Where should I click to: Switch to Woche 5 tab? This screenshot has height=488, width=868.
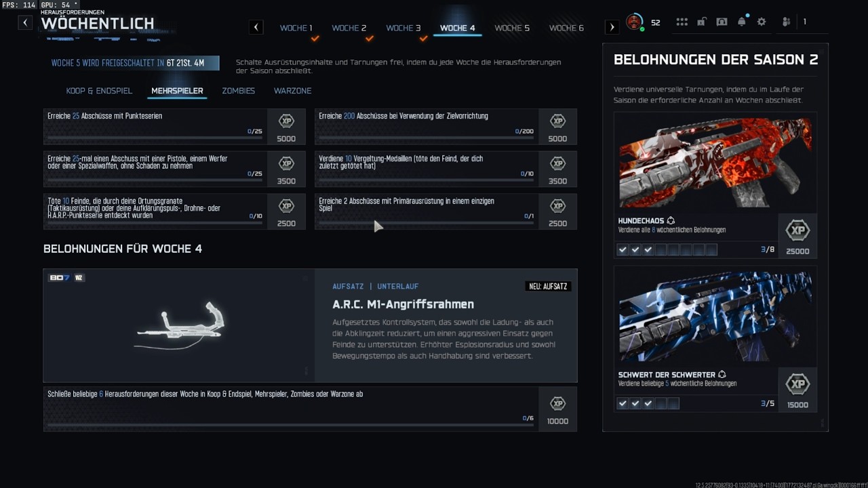(512, 28)
